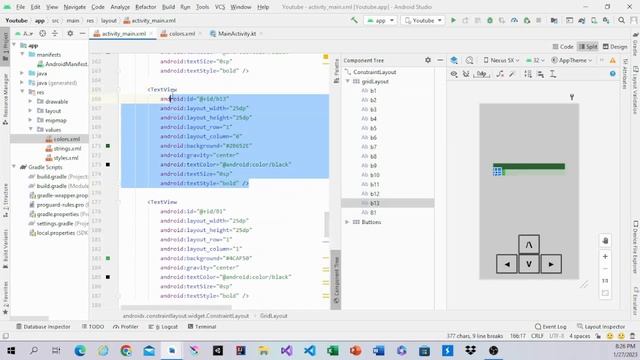Screen dimensions: 640x360
Task: Toggle the View Options eye icon
Action: click(454, 74)
